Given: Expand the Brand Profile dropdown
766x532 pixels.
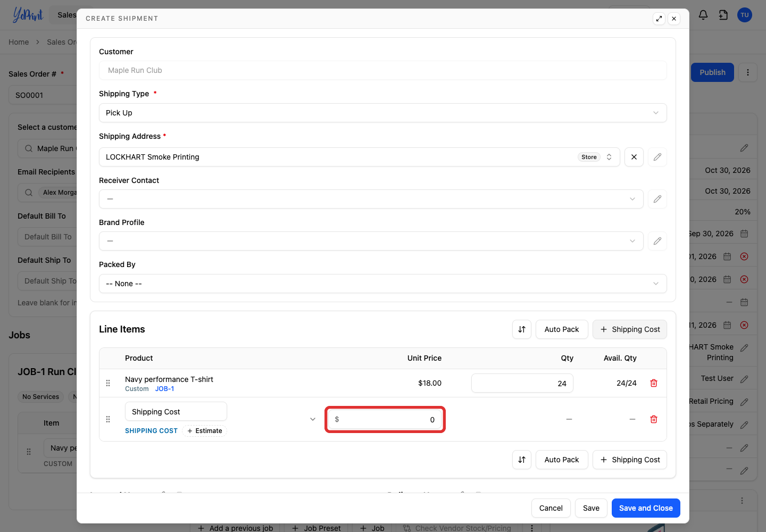Looking at the screenshot, I should [x=371, y=241].
